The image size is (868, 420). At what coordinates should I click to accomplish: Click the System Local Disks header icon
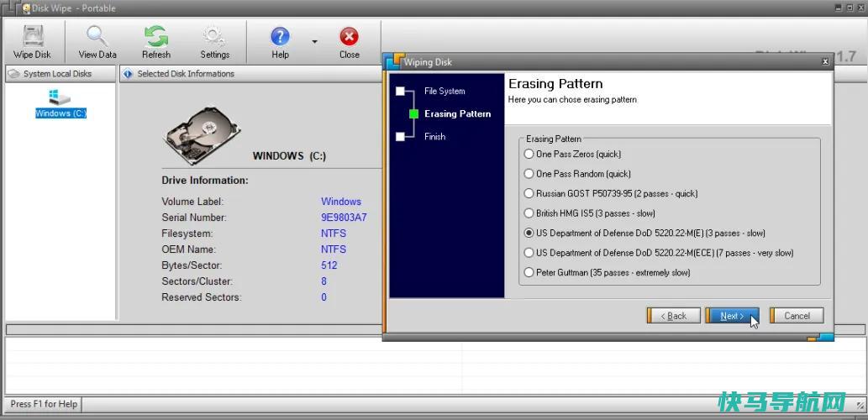(x=13, y=74)
